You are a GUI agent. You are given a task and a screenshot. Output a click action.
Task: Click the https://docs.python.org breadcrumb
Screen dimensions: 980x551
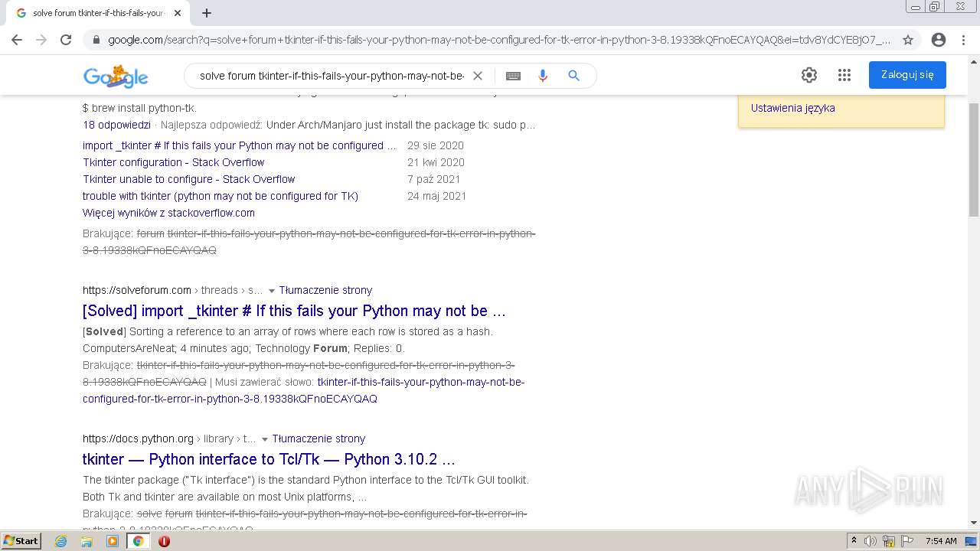coord(138,439)
